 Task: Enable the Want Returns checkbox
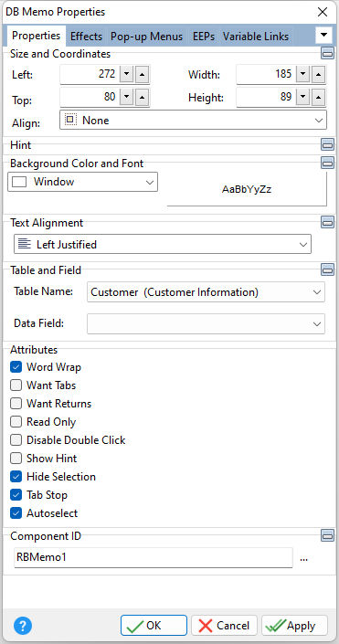16,404
